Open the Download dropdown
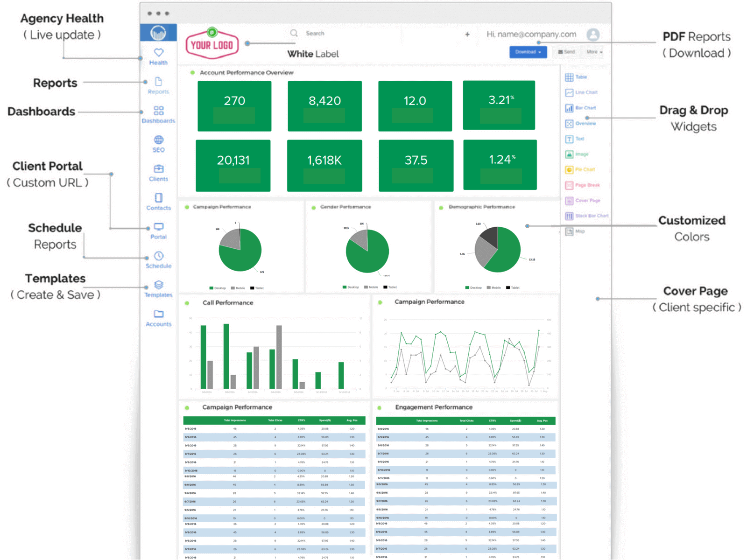The image size is (747, 560). click(x=528, y=52)
